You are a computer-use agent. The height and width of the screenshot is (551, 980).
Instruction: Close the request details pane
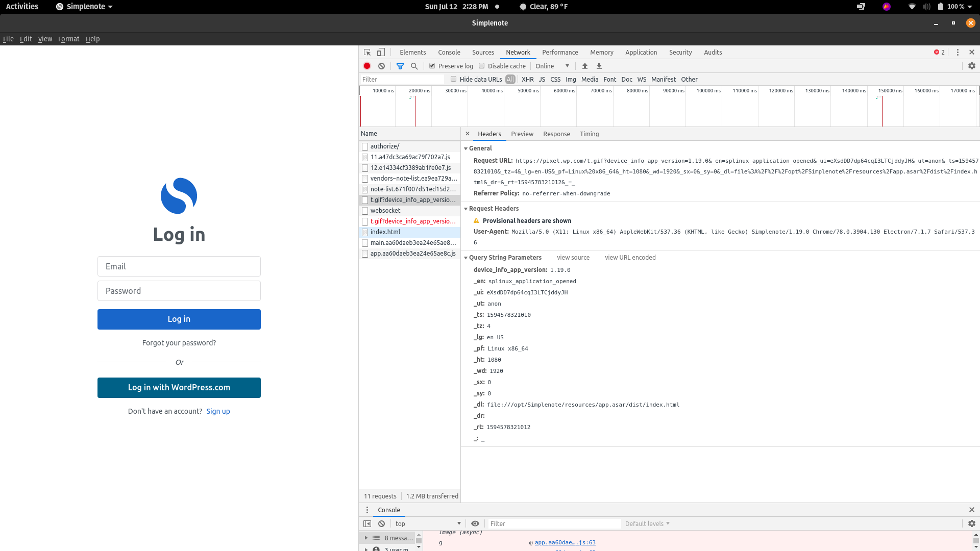(x=468, y=134)
